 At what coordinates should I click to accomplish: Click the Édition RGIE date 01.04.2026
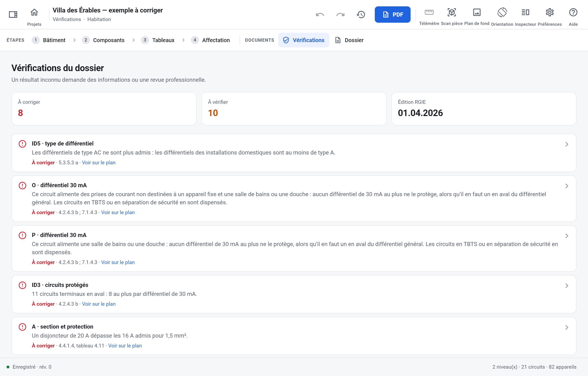tap(420, 113)
